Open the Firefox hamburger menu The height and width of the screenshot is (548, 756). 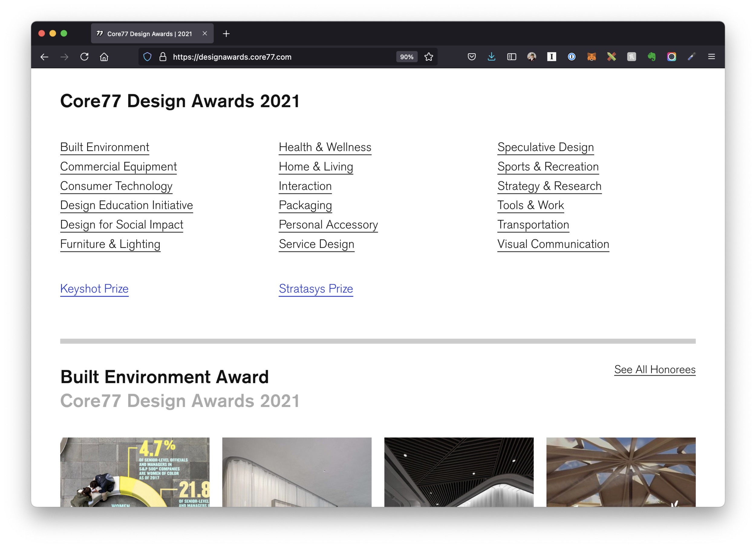[711, 57]
